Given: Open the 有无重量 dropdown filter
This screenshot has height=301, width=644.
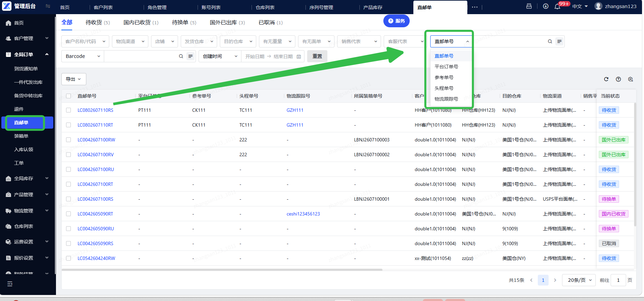Looking at the screenshot, I should click(277, 41).
